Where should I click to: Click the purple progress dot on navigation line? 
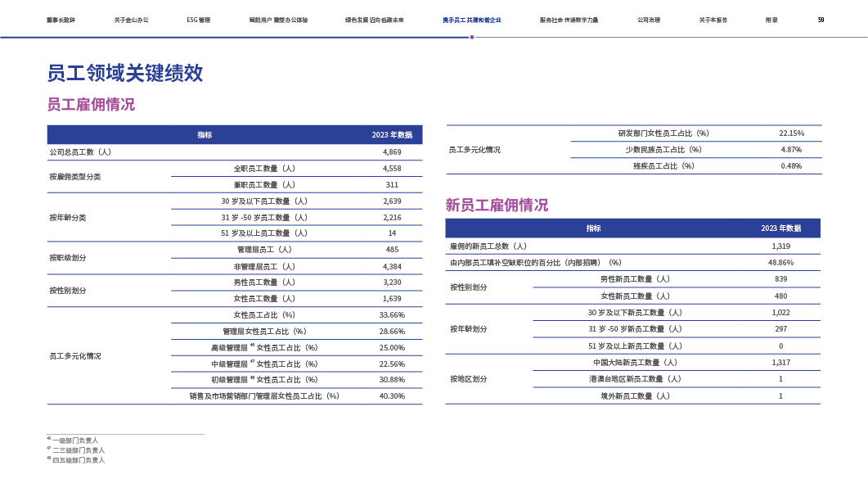coord(472,37)
